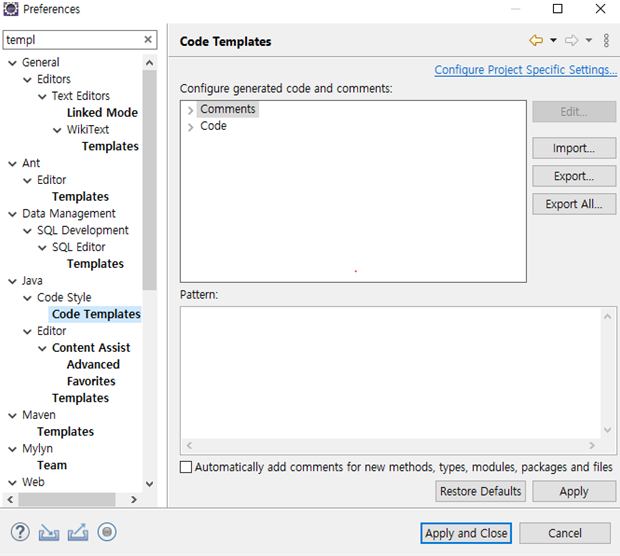The height and width of the screenshot is (556, 620).
Task: Click Apply and Close button
Action: click(x=466, y=533)
